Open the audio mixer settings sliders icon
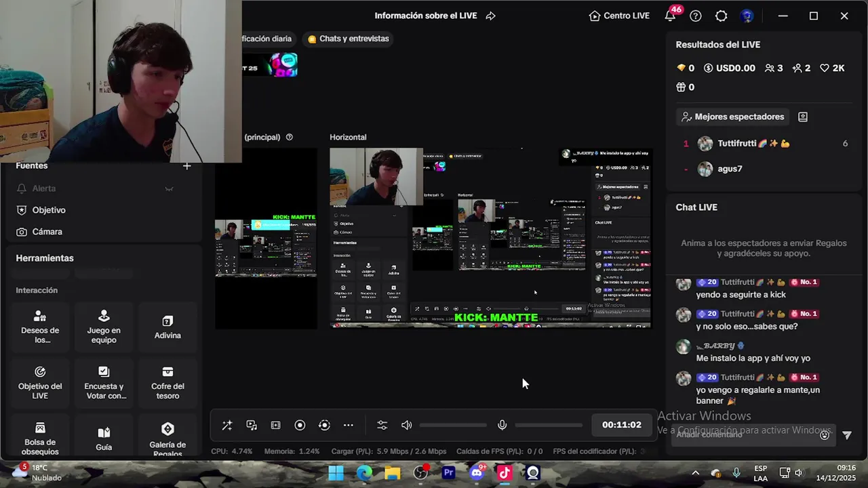Viewport: 868px width, 488px height. coord(382,425)
